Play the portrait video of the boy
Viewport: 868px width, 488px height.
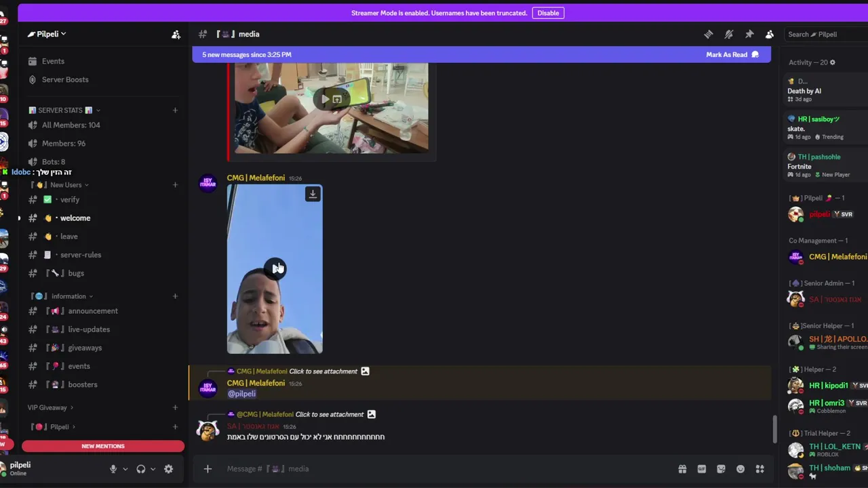click(x=275, y=268)
